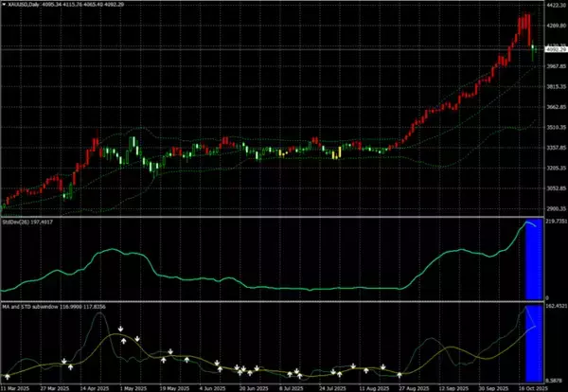Select the yellow candlestick near 24 Jul

[x=338, y=151]
